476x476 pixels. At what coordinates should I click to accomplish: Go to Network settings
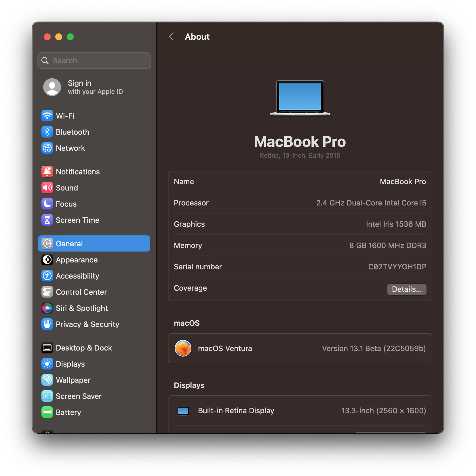tap(94, 148)
